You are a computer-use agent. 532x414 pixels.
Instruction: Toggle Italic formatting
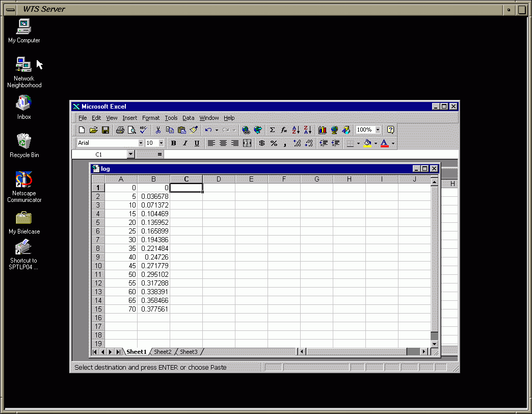pos(185,143)
